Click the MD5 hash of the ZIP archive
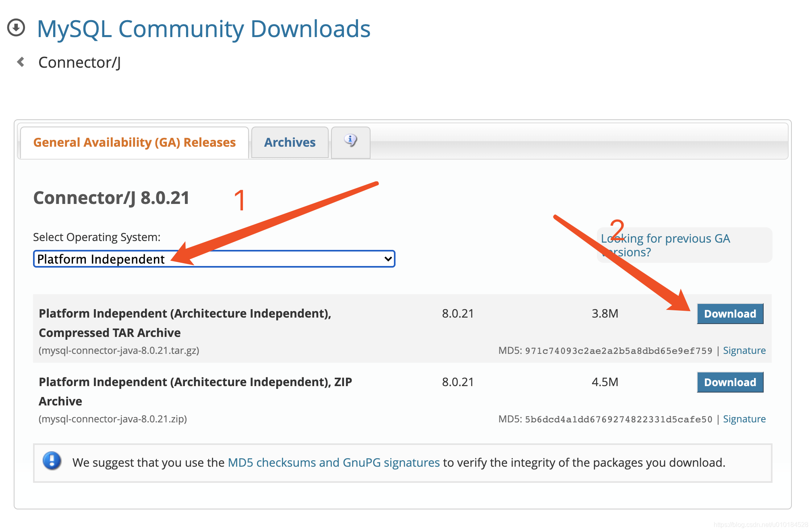The height and width of the screenshot is (532, 812). tap(618, 419)
